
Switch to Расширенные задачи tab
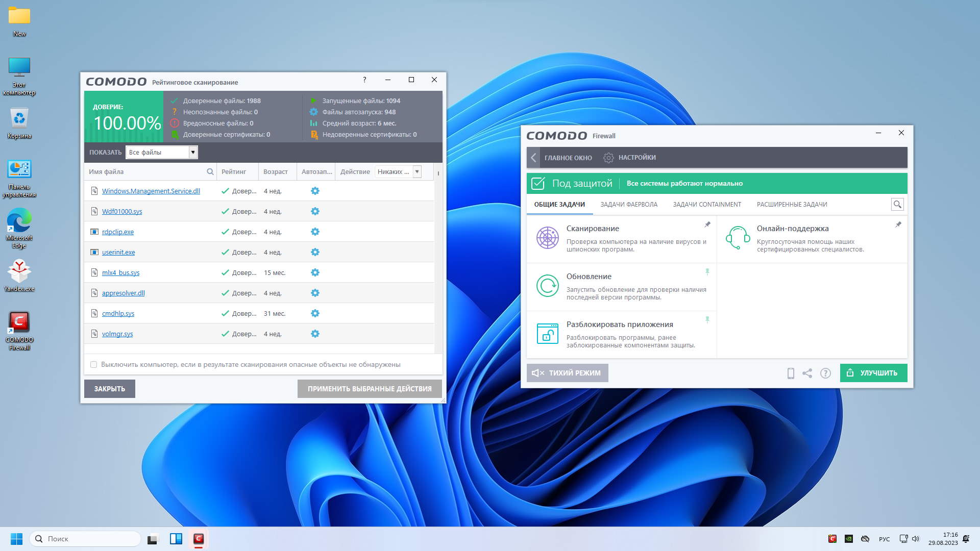tap(792, 205)
